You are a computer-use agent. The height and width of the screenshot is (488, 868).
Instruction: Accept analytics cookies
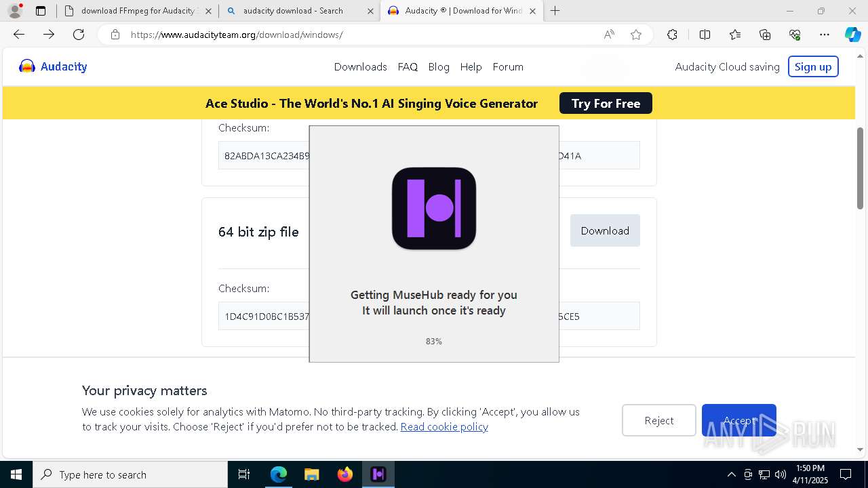738,420
